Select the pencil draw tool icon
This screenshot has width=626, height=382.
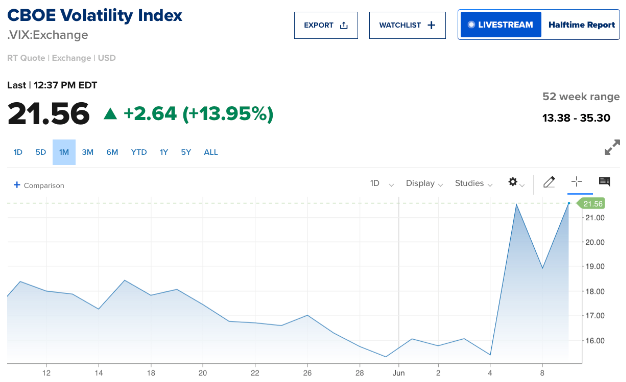point(549,182)
